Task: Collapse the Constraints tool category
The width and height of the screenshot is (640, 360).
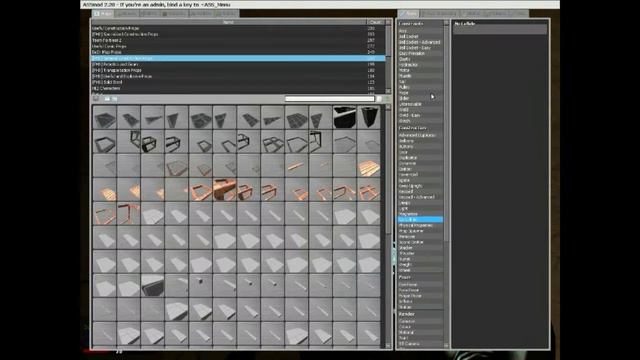Action: (x=420, y=24)
